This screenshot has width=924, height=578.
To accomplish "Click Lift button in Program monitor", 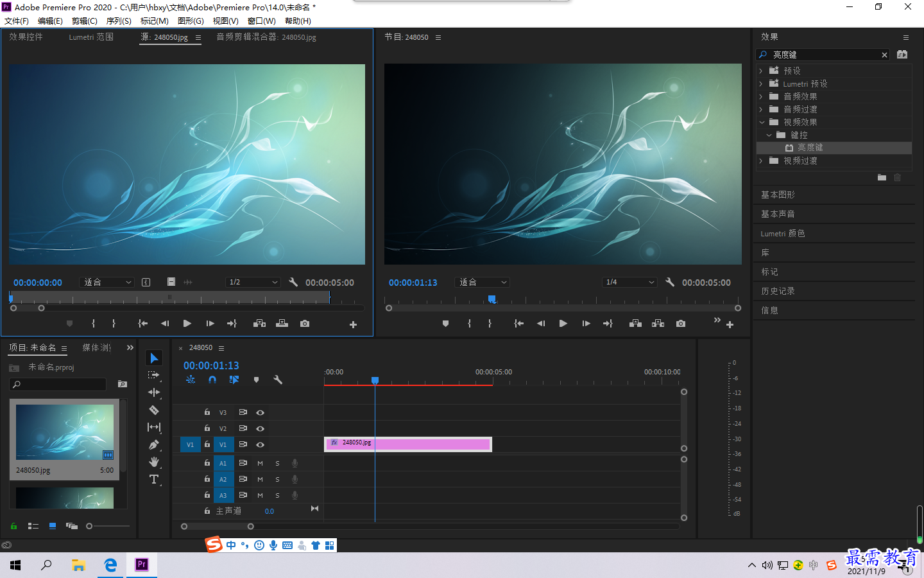I will tap(635, 324).
